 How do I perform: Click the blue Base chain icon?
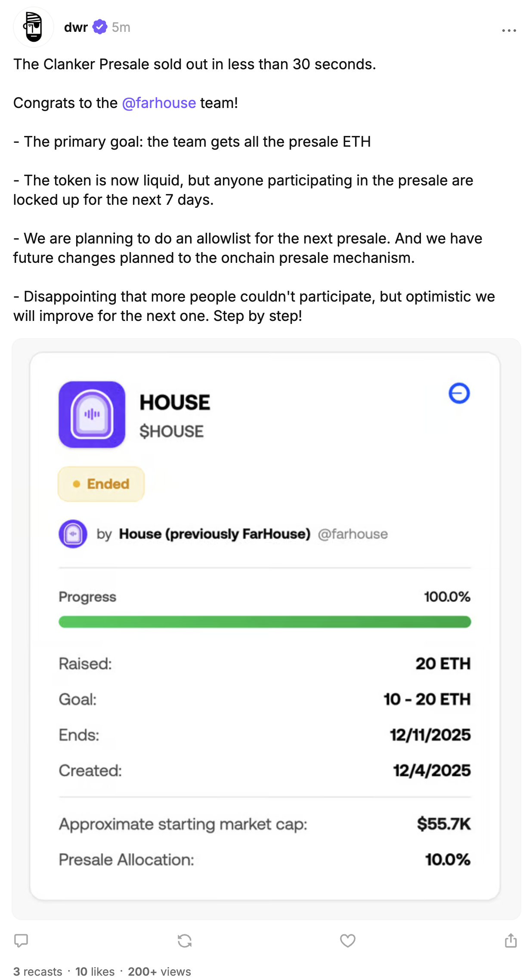point(459,393)
